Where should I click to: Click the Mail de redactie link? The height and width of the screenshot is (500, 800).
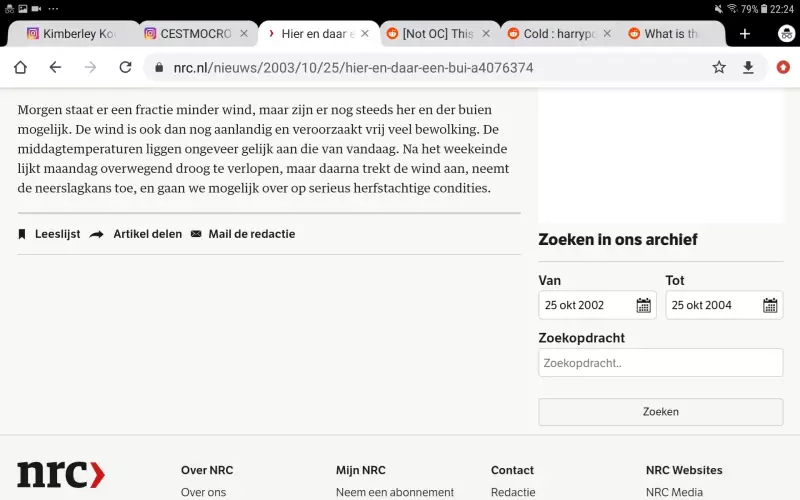[x=252, y=234]
